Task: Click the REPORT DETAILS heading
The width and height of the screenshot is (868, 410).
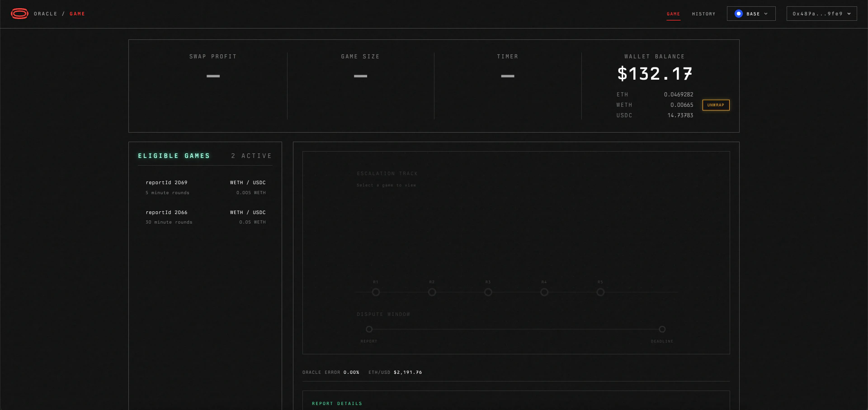Action: click(337, 404)
